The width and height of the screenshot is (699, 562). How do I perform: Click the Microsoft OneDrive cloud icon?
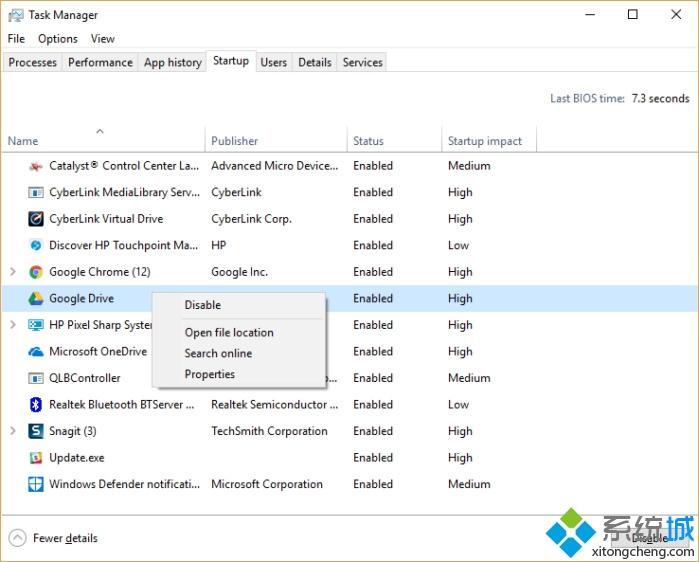36,352
